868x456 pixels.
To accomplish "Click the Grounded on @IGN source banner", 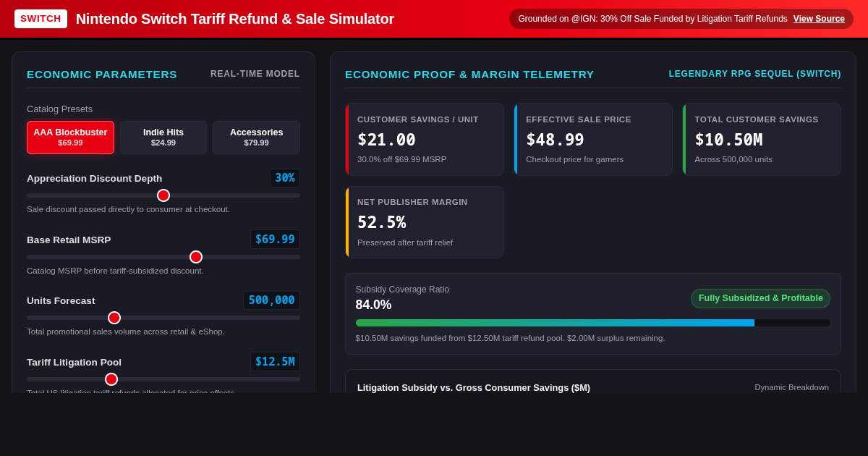I will point(681,19).
